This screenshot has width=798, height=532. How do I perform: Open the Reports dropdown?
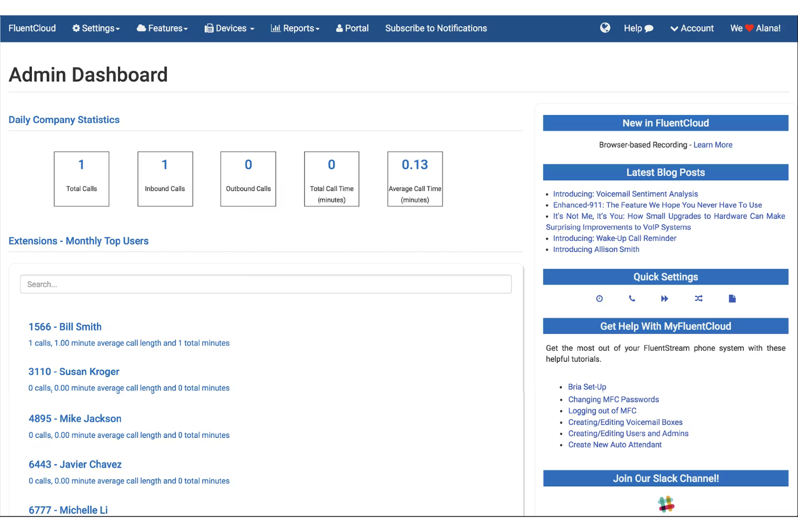[295, 28]
